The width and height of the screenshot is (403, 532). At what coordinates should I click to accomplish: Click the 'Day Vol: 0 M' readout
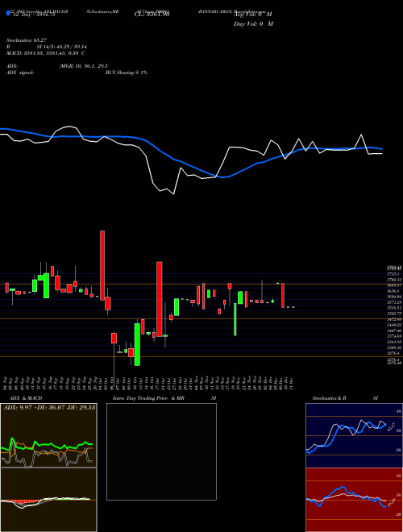(x=253, y=24)
